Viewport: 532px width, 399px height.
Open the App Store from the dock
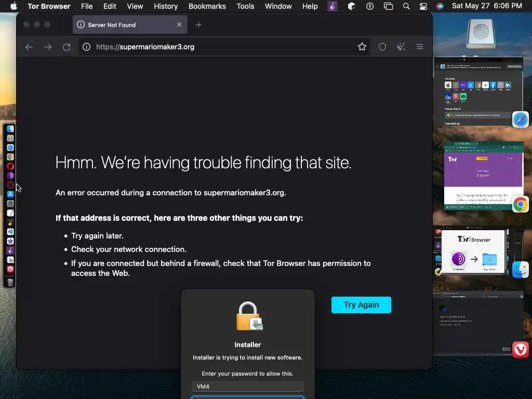(10, 194)
